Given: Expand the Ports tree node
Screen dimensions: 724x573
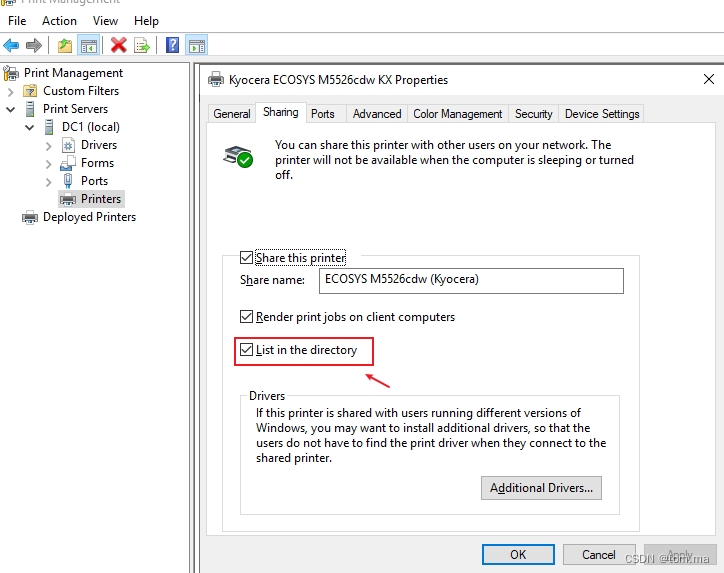Looking at the screenshot, I should click(48, 182).
